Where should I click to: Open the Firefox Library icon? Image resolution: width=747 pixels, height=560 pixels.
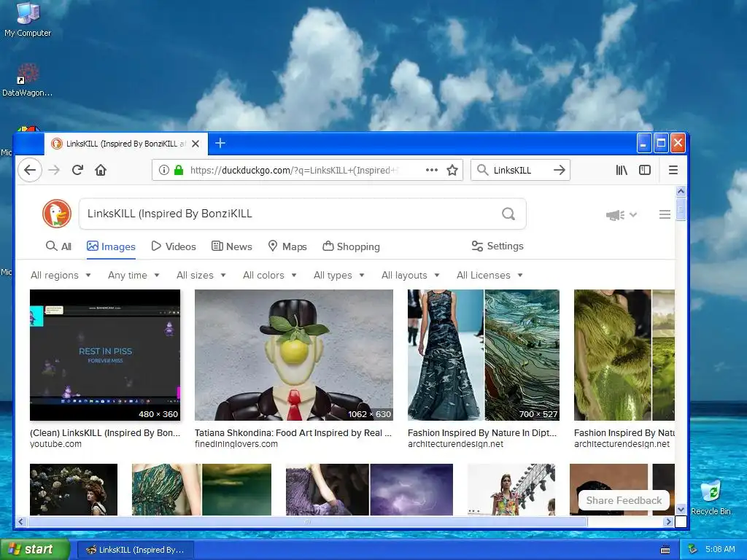(622, 170)
